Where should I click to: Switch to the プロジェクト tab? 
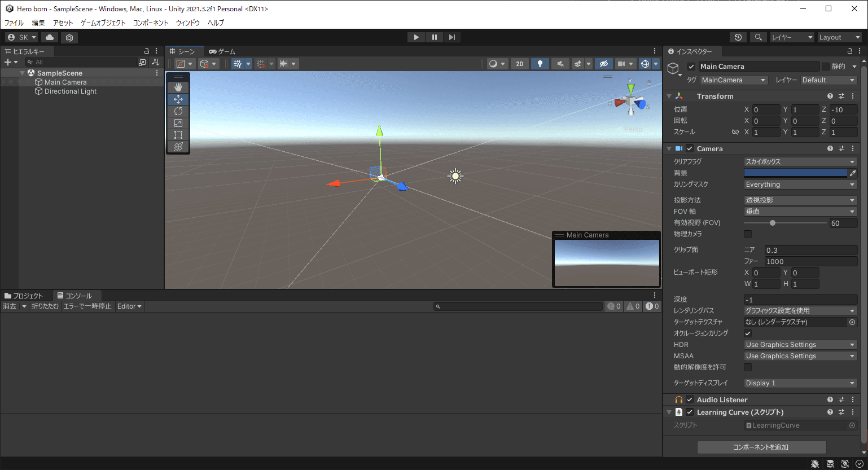point(24,296)
